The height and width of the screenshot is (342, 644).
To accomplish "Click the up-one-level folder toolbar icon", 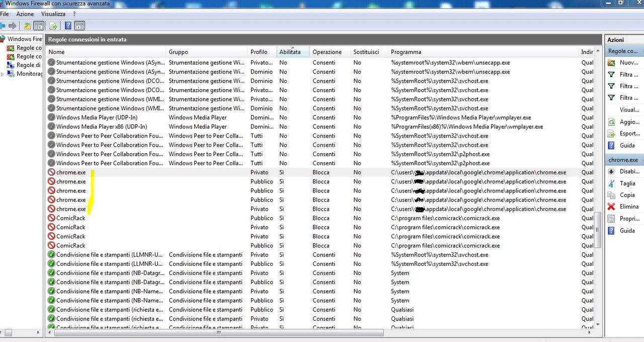I will pyautogui.click(x=27, y=26).
